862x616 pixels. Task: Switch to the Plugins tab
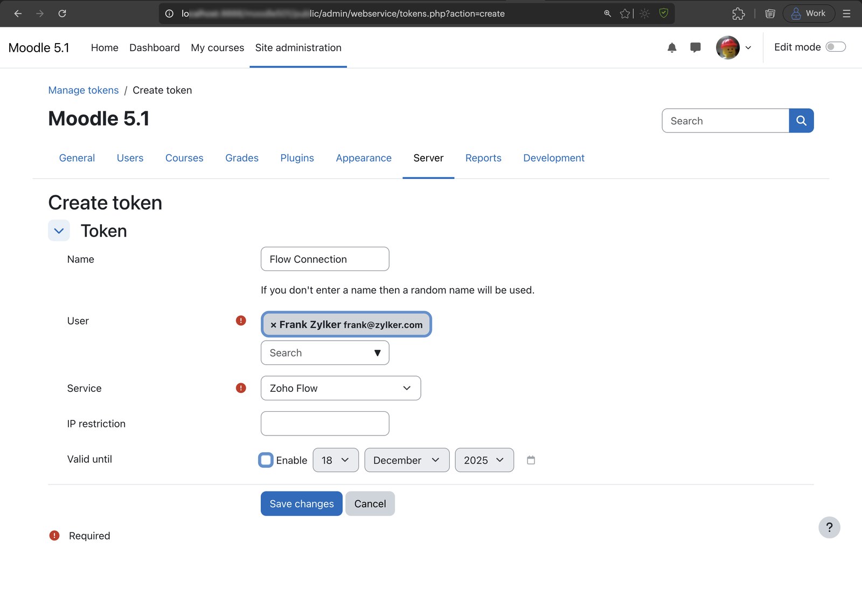tap(297, 158)
